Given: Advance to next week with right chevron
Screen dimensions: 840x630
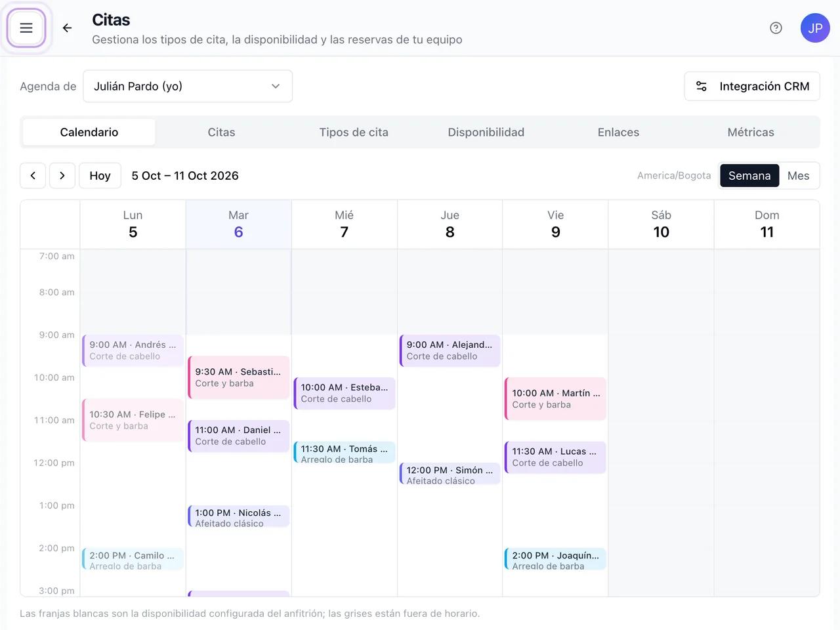Looking at the screenshot, I should click(62, 176).
